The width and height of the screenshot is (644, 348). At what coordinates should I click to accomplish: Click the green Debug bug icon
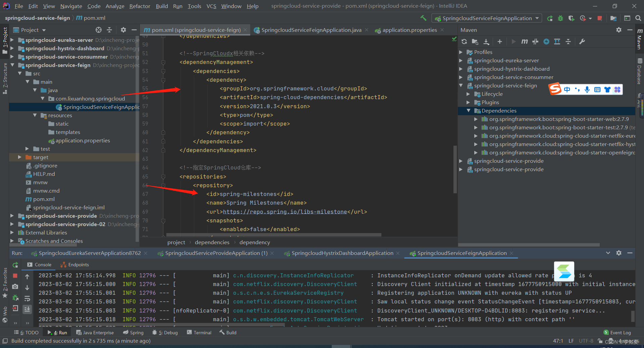click(560, 18)
